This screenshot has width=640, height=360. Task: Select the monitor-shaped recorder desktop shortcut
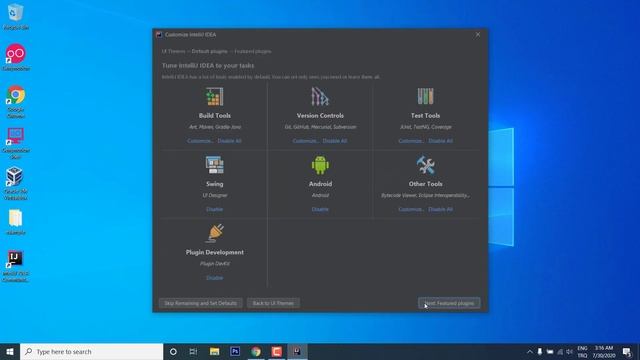tap(16, 143)
